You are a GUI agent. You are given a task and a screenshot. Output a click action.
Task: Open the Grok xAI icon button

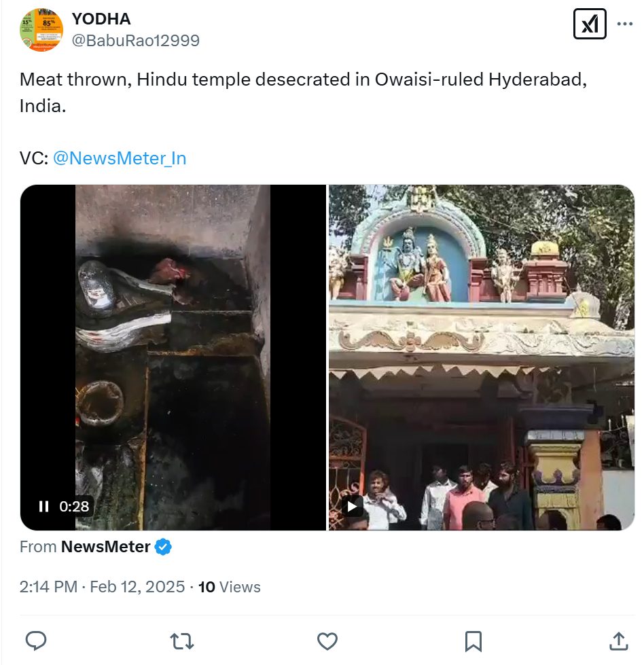(x=589, y=24)
